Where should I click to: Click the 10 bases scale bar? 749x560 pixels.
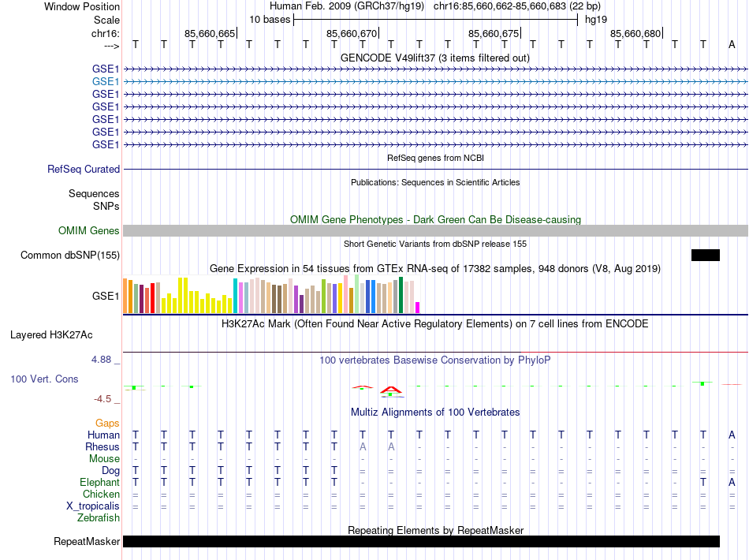(x=435, y=19)
